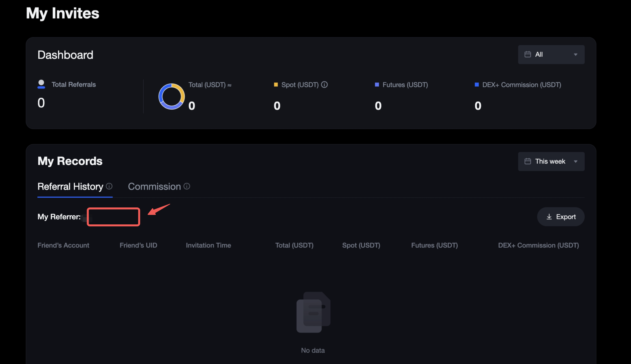Click the empty-state No data document icon
This screenshot has height=364, width=631.
[313, 312]
